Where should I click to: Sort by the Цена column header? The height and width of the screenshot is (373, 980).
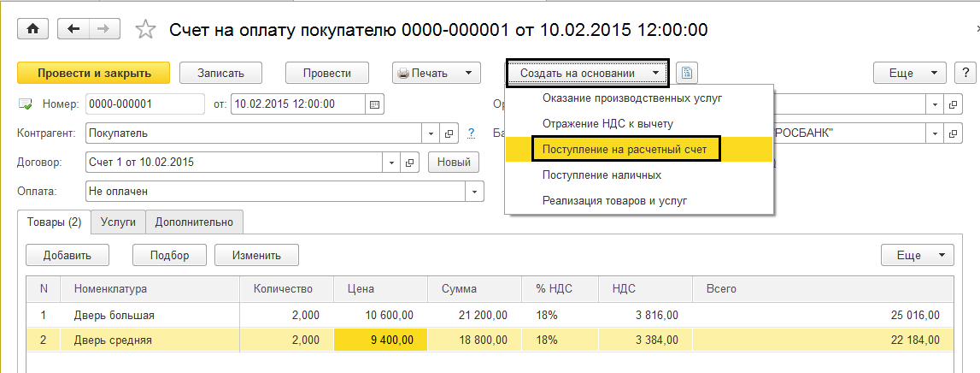[380, 289]
